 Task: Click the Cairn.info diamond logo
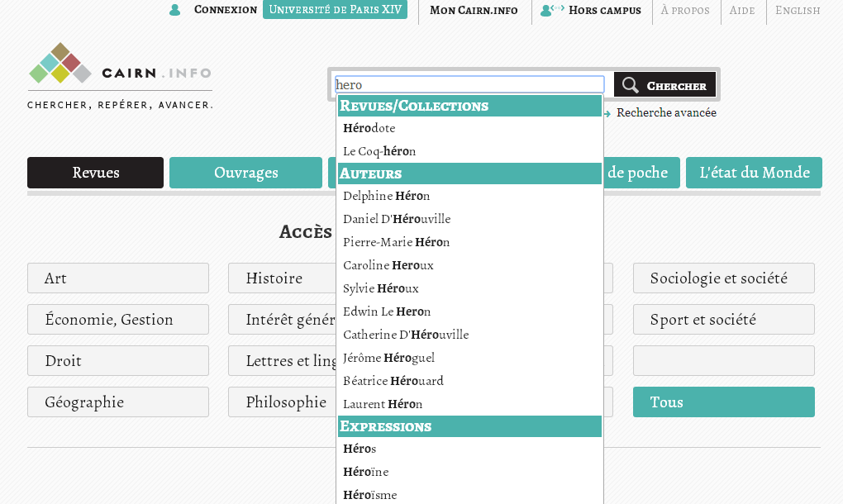click(x=60, y=63)
